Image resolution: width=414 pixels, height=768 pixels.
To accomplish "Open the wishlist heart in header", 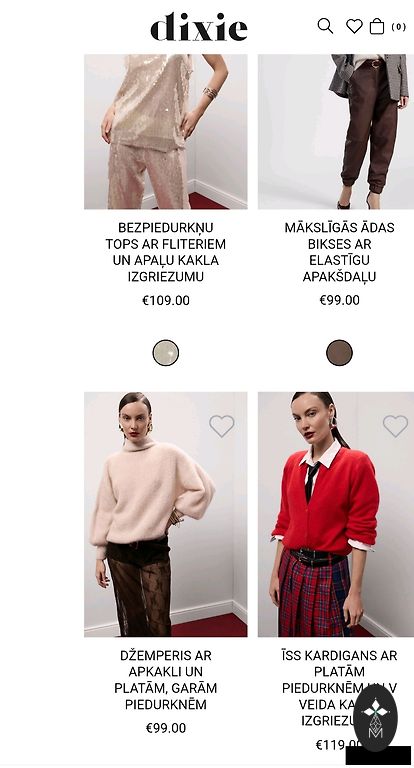I will 354,26.
